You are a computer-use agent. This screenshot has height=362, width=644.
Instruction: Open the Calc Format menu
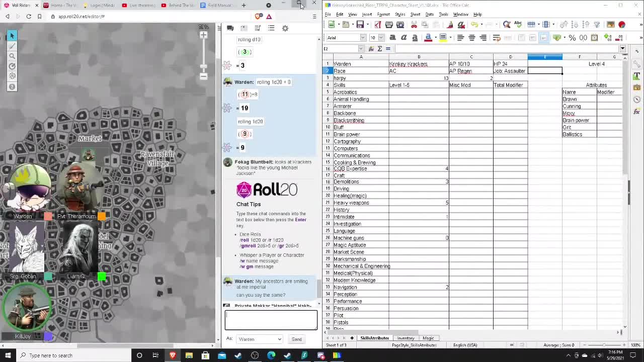(x=383, y=15)
